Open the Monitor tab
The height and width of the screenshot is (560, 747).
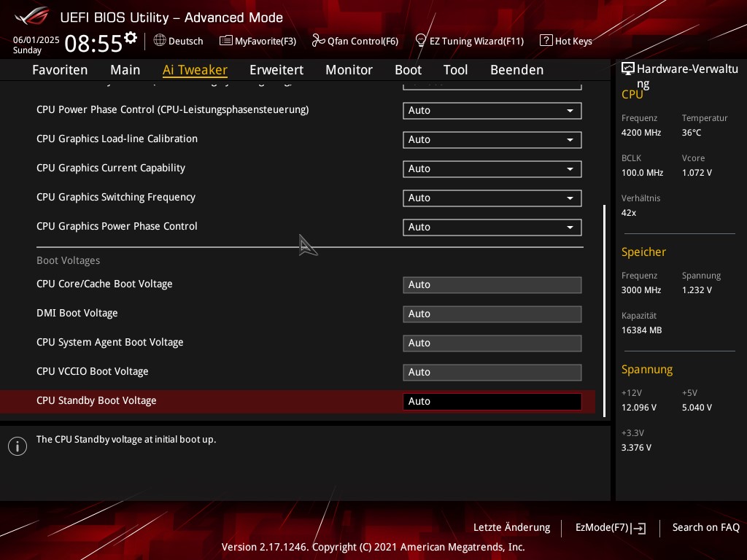349,70
